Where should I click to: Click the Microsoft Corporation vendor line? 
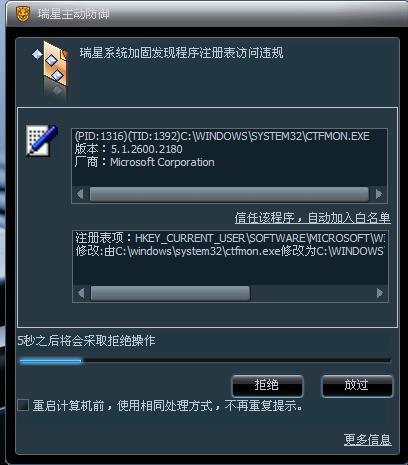[x=145, y=162]
